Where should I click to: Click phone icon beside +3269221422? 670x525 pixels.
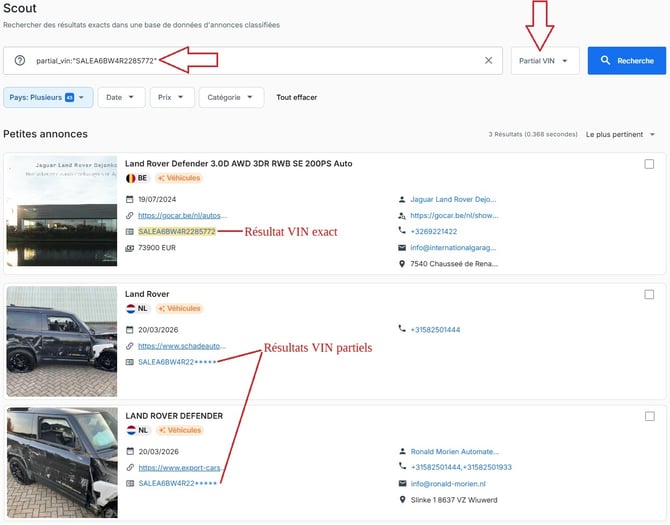pyautogui.click(x=402, y=231)
